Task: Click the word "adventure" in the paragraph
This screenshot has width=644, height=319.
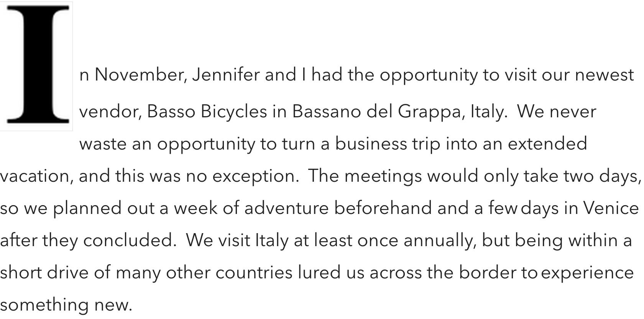Action: 286,208
